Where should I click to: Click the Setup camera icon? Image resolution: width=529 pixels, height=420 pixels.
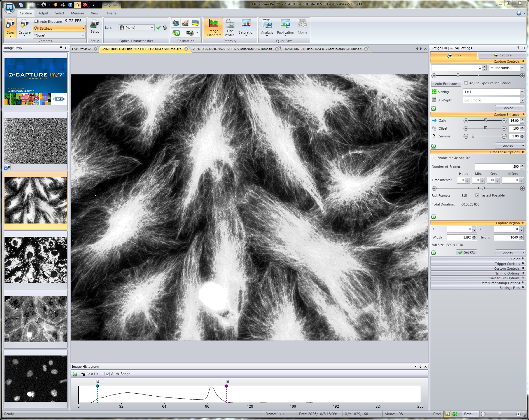[x=95, y=26]
